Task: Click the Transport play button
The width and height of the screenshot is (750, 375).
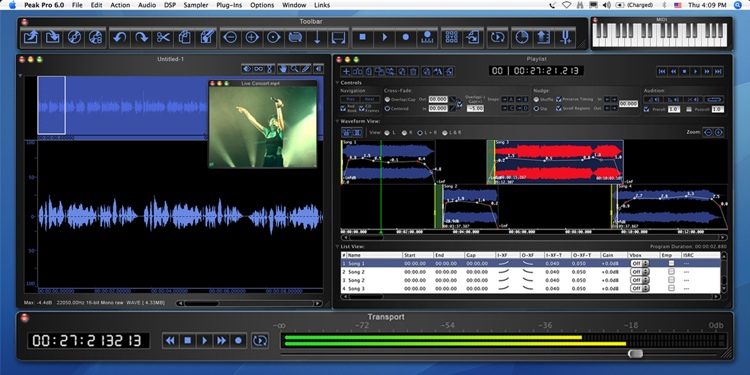Action: pyautogui.click(x=204, y=341)
